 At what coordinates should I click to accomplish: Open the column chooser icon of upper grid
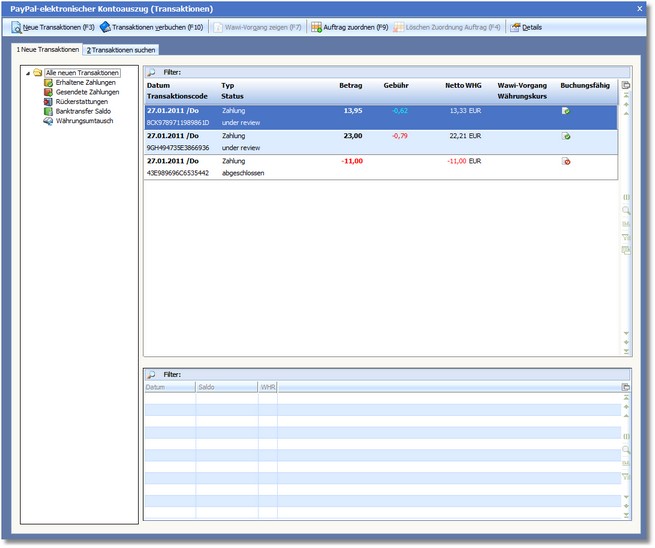pos(626,86)
